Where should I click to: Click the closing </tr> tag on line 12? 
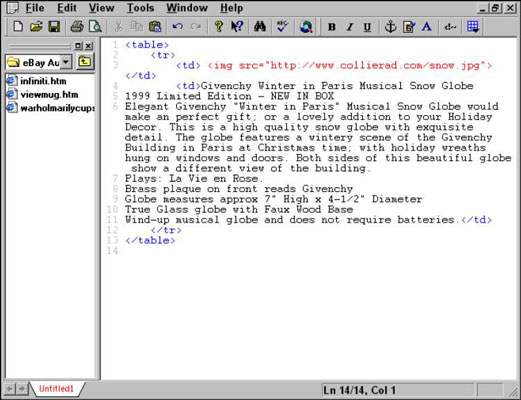pyautogui.click(x=166, y=230)
